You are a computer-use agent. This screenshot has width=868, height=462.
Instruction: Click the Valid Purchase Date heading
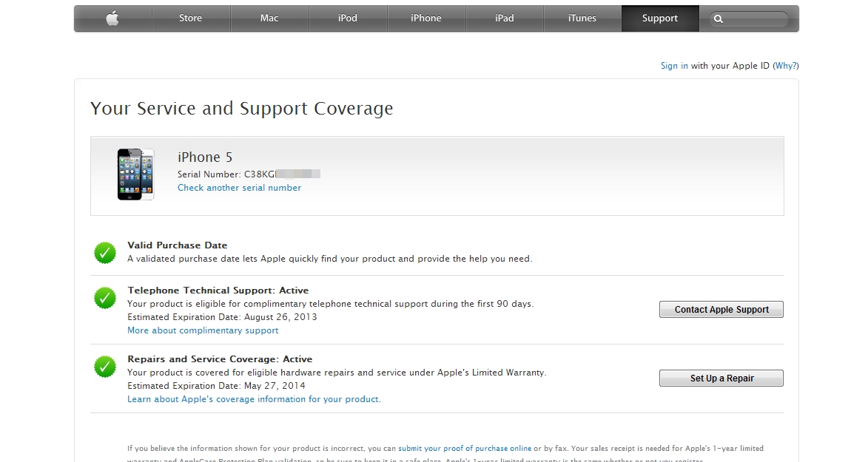coord(177,245)
